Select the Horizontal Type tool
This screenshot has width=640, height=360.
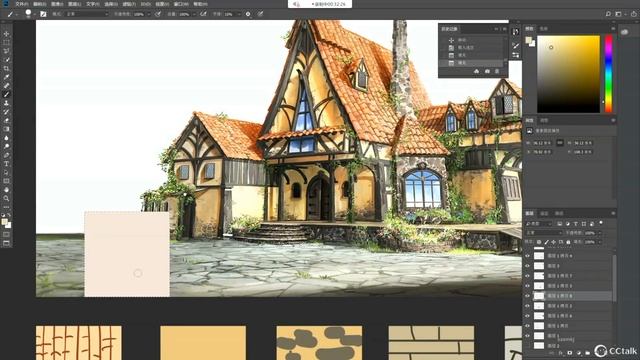(x=6, y=164)
